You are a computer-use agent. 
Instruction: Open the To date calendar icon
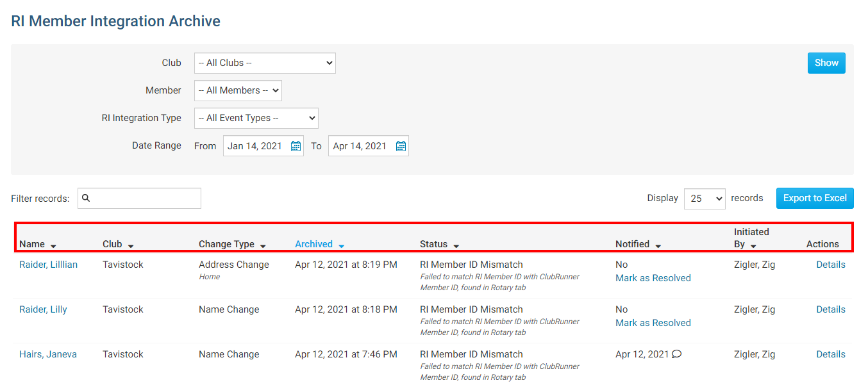click(x=401, y=146)
